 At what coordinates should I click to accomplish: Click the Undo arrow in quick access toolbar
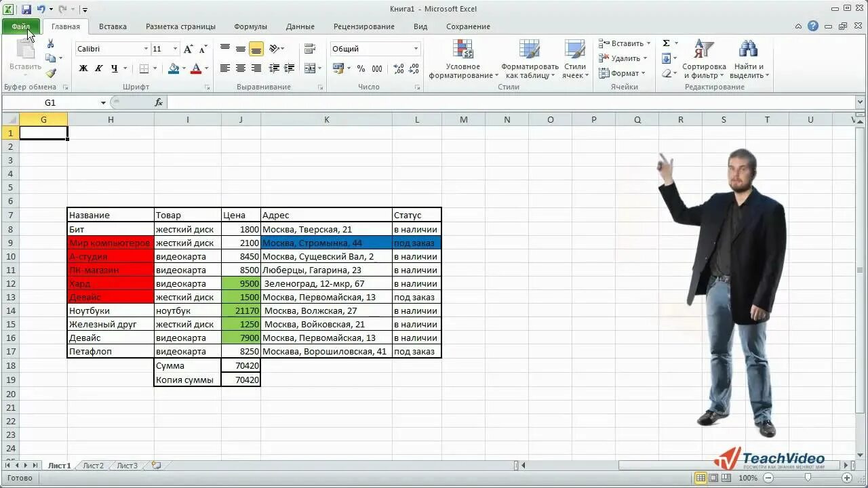[41, 9]
